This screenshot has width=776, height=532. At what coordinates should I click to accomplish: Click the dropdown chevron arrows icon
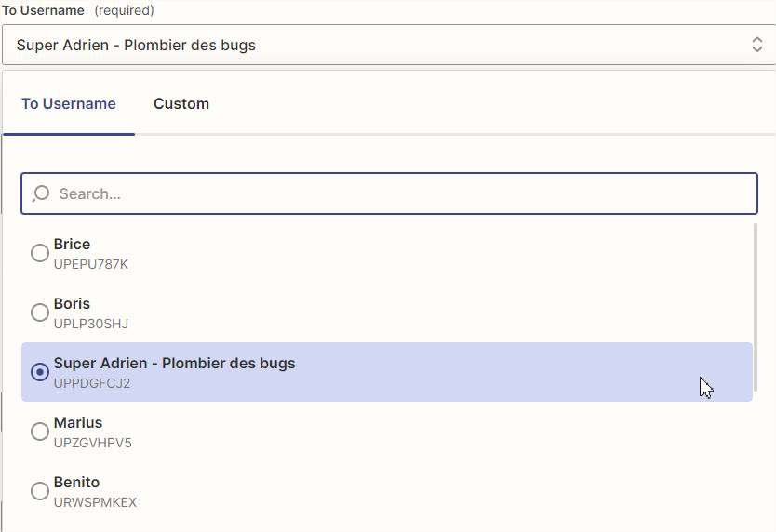756,45
